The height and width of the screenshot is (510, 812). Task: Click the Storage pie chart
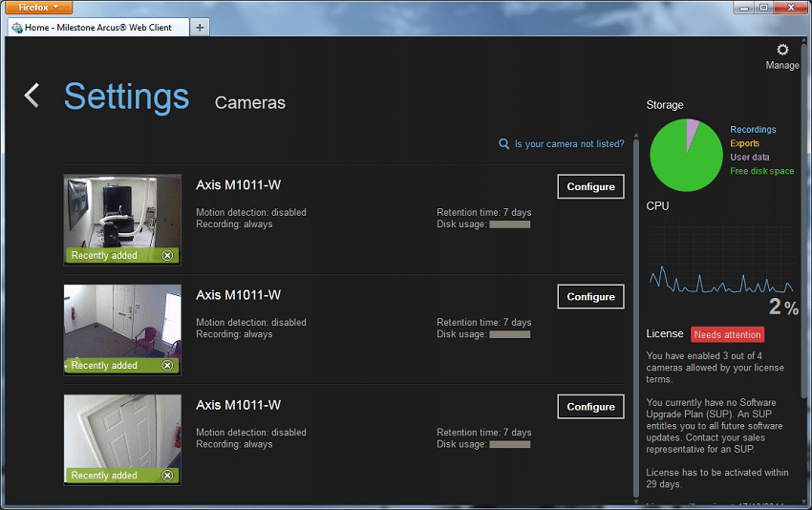click(x=686, y=155)
